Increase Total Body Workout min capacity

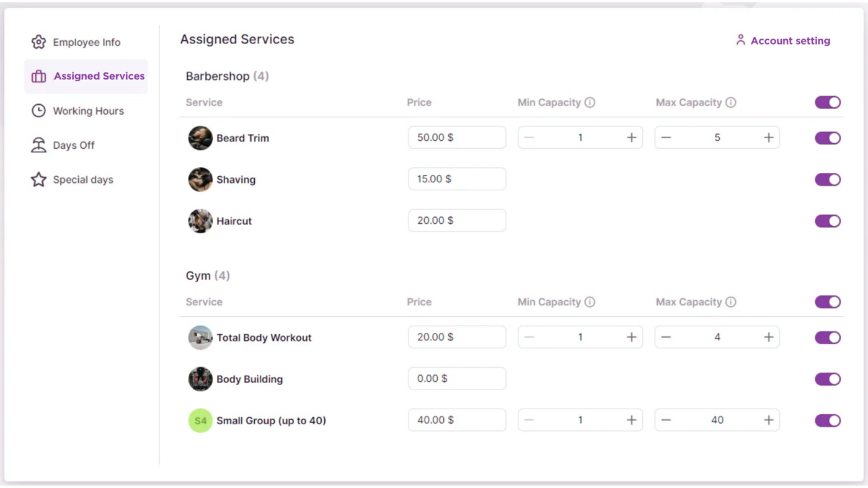pos(631,337)
